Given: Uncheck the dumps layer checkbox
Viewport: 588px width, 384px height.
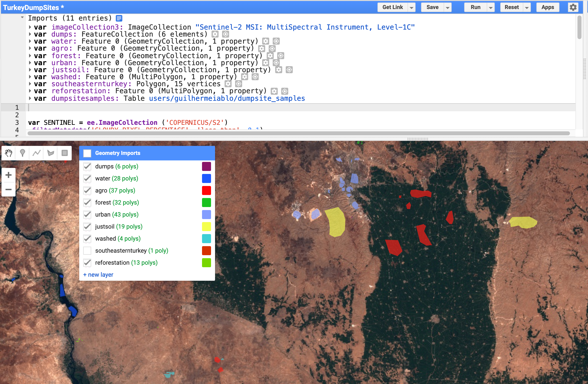Looking at the screenshot, I should point(87,166).
